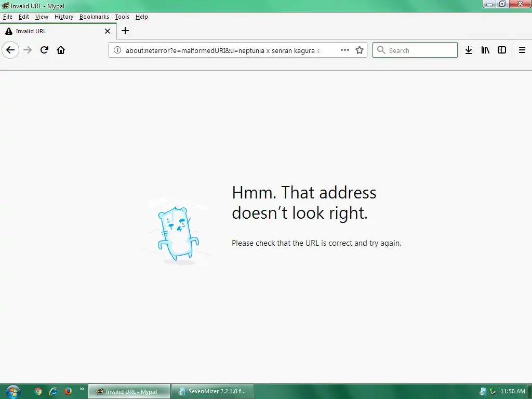Screen dimensions: 532x399
Task: Click the first system tray icon
Action: (x=483, y=392)
